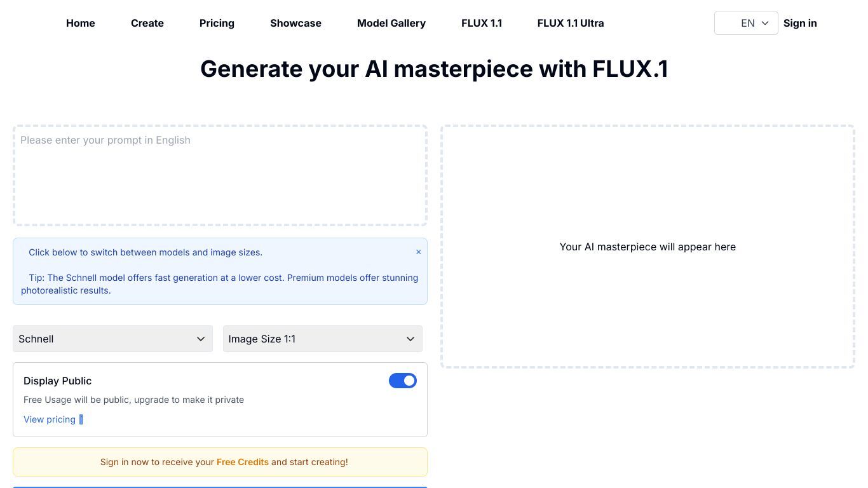Focus the prompt text area
This screenshot has width=868, height=488.
220,175
